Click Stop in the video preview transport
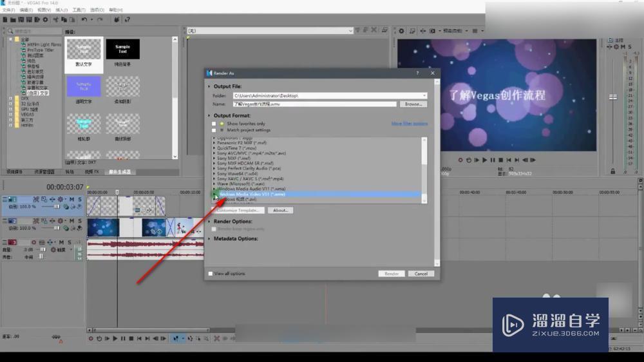 click(500, 160)
